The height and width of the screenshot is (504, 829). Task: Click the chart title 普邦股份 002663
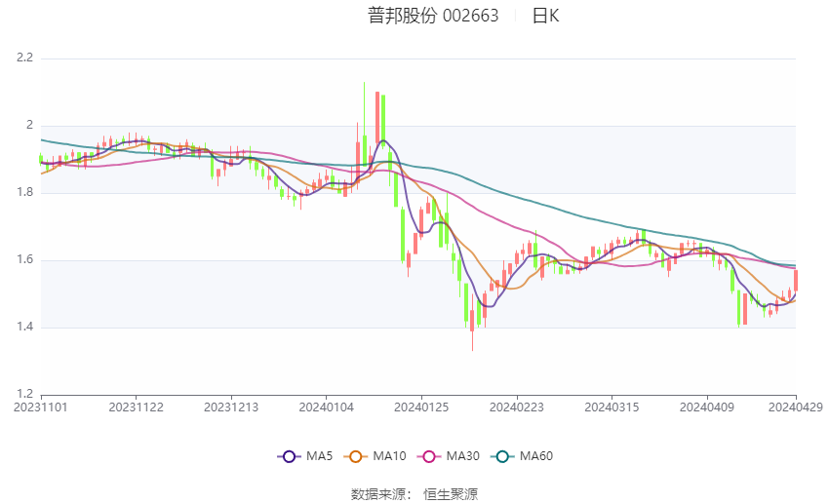coord(433,16)
